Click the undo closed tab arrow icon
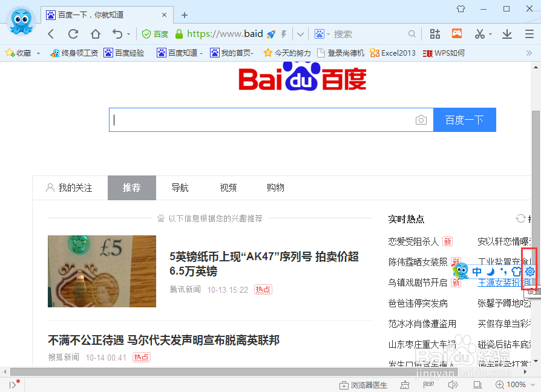Viewport: 541px width, 392px height. coord(117,34)
